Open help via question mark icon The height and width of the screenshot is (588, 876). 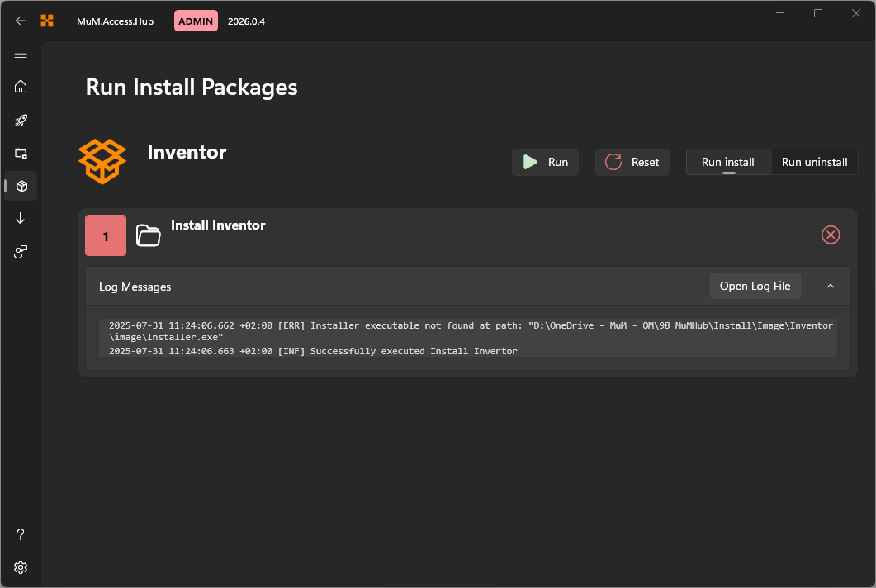pyautogui.click(x=21, y=534)
